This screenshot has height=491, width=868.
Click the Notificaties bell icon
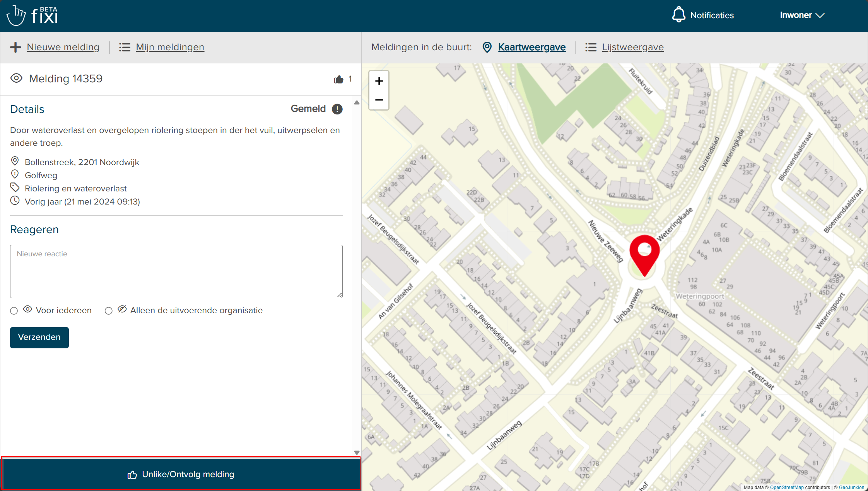click(678, 15)
